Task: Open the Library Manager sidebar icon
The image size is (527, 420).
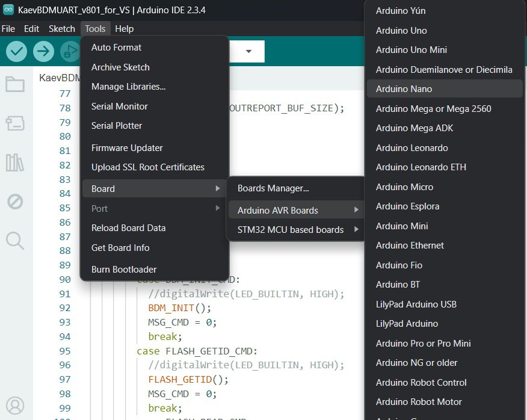Action: coord(15,162)
